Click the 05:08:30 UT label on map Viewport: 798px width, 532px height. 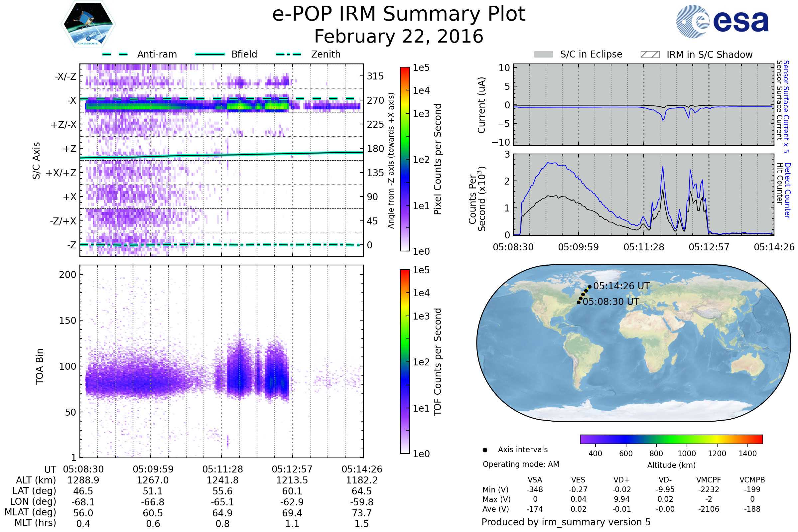(x=611, y=302)
